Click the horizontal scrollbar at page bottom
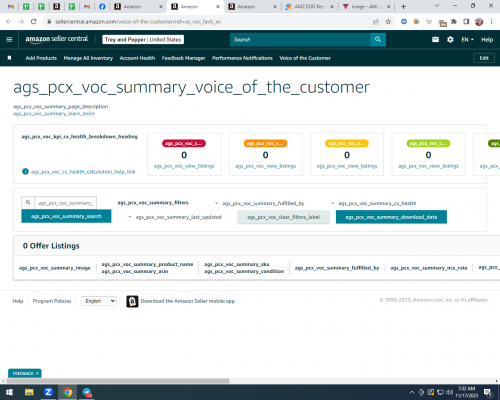 (117, 381)
